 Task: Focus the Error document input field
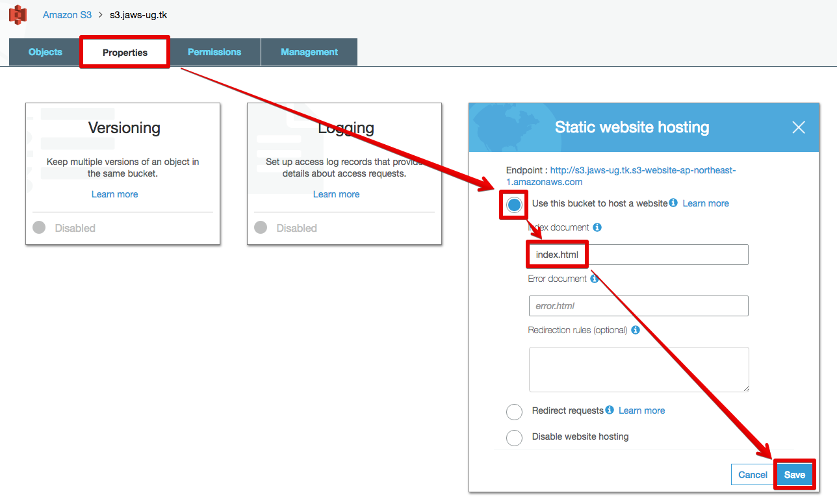click(639, 306)
